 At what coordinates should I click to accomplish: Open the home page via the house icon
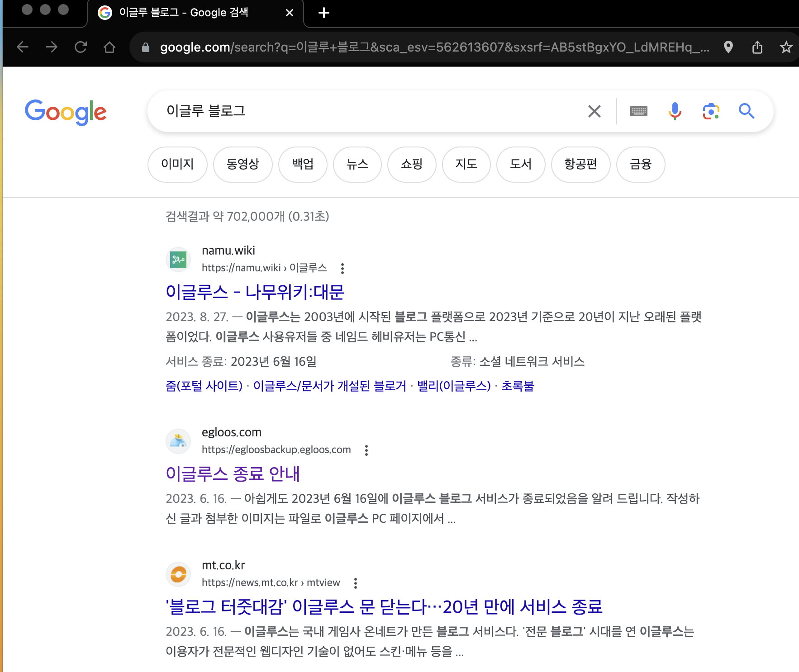point(109,47)
